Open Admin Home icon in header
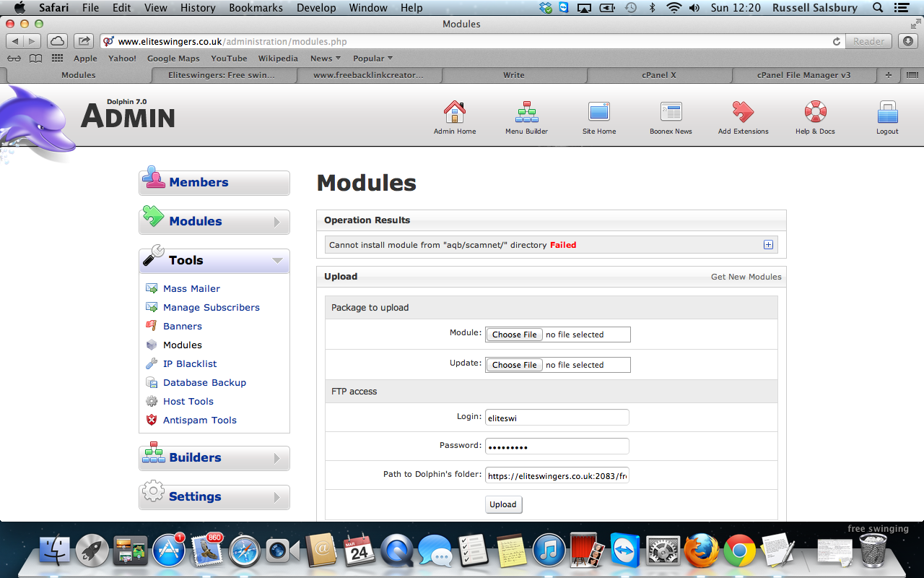Image resolution: width=924 pixels, height=578 pixels. (454, 113)
